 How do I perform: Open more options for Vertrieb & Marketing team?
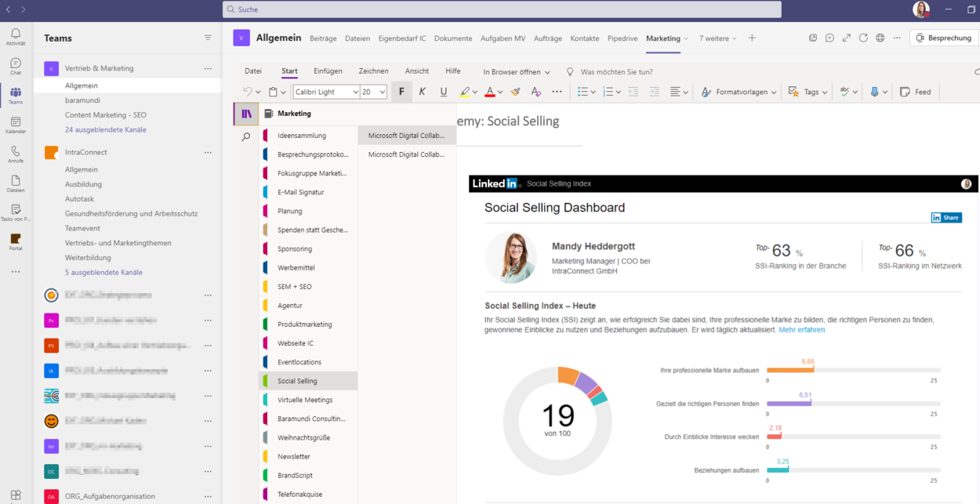208,68
